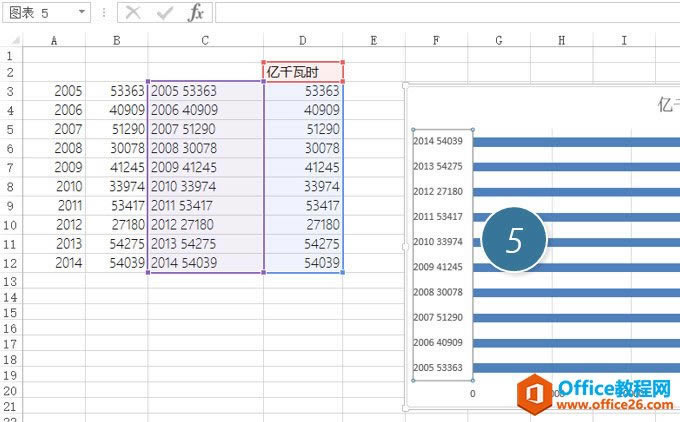Select row 15 header
This screenshot has height=422, width=680.
coord(10,313)
